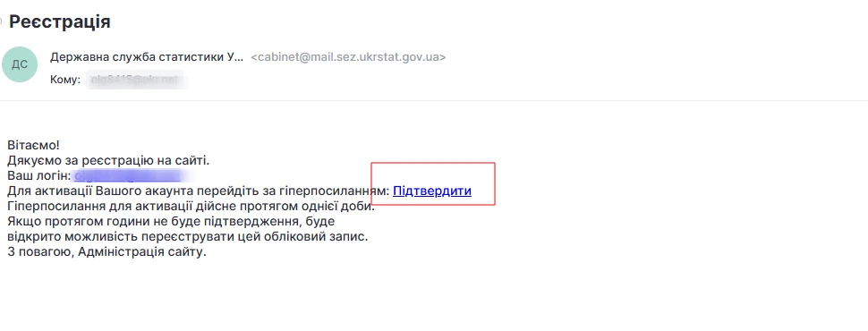Click the signature З повагою, Адміністрація сайту.

pos(106,252)
